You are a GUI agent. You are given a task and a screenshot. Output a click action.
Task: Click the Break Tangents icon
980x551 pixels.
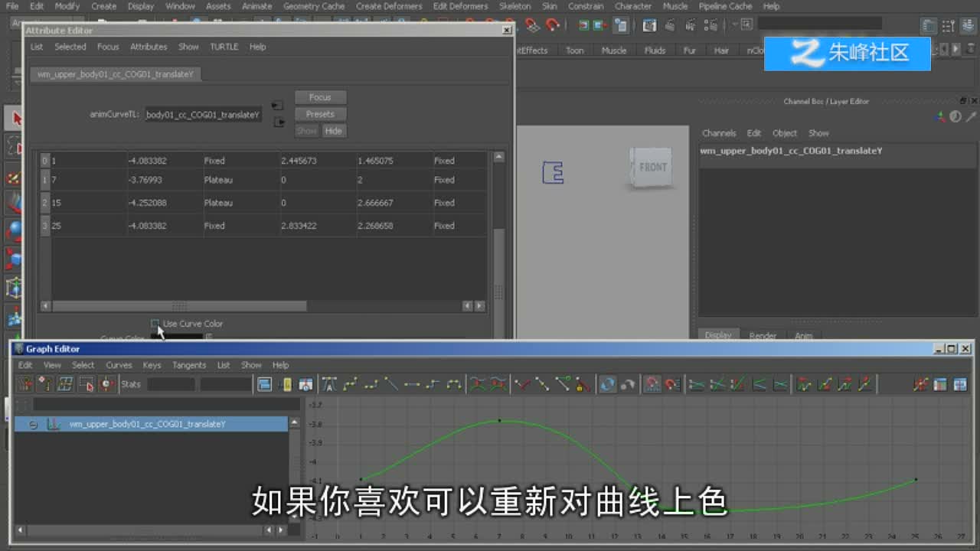tap(523, 384)
